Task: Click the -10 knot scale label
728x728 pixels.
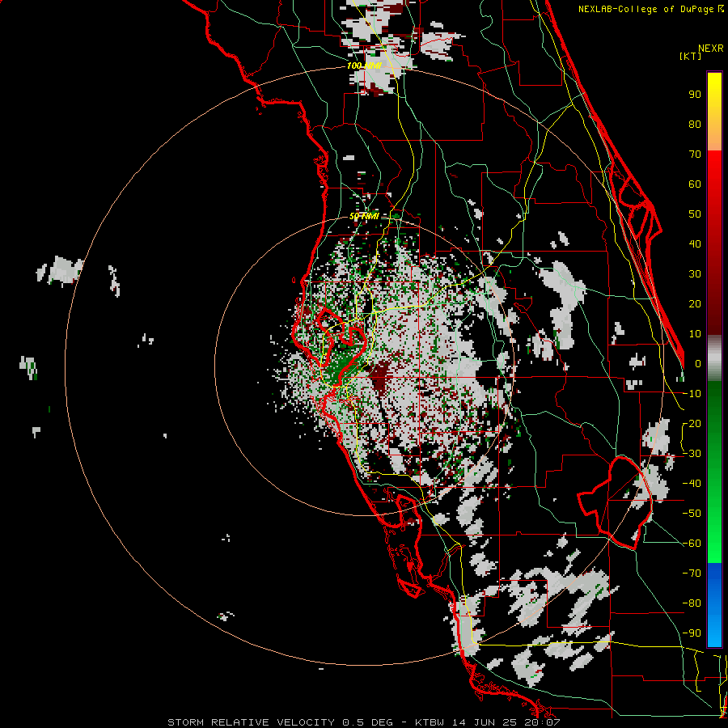Action: click(692, 394)
